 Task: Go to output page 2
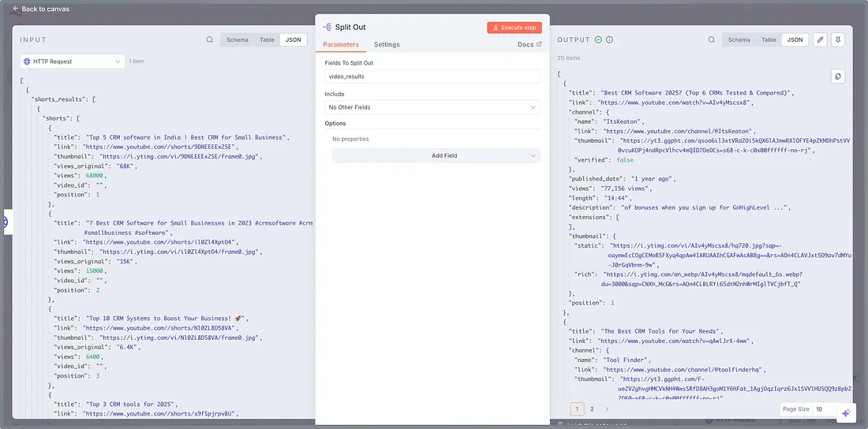tap(592, 409)
